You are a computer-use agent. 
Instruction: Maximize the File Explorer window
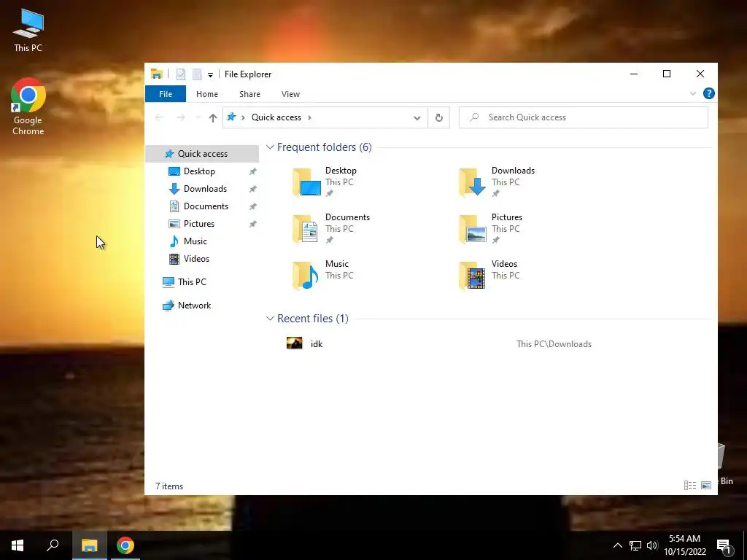pos(667,74)
